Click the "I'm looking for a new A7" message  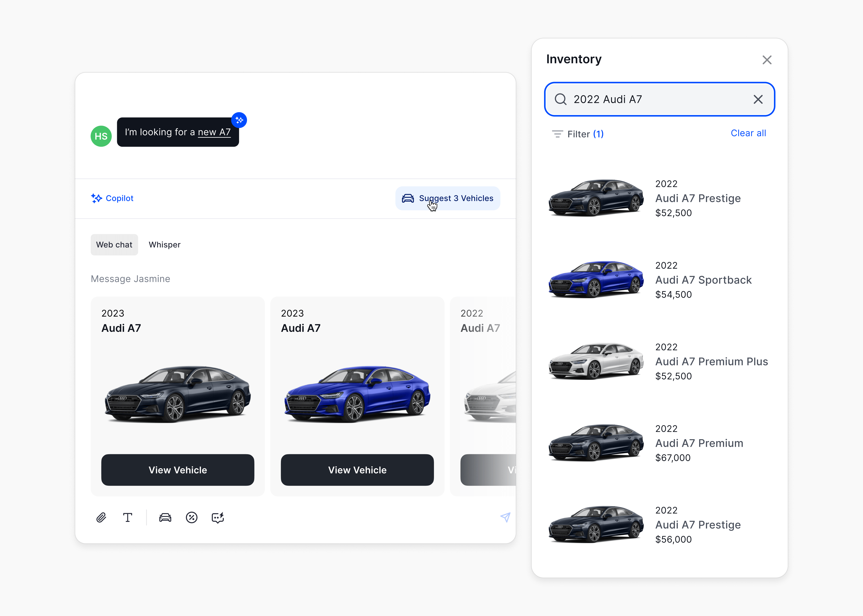coord(178,132)
